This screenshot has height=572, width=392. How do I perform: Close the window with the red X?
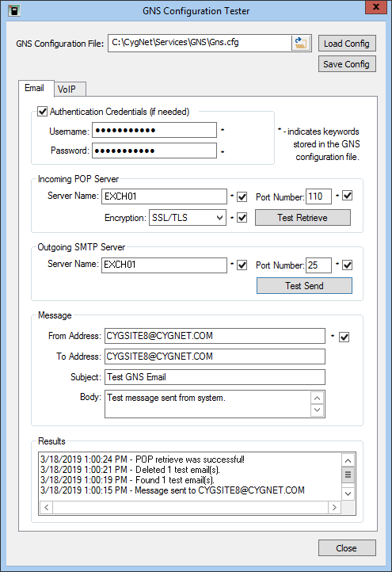tap(376, 7)
